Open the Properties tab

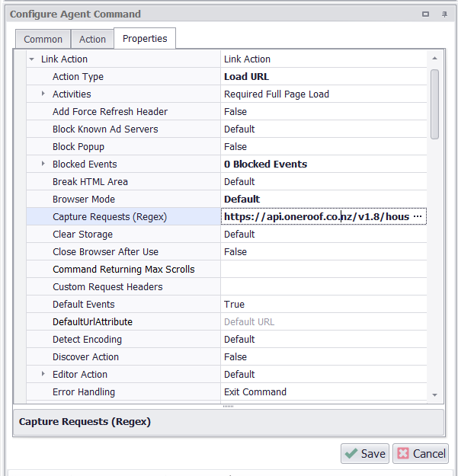[145, 39]
